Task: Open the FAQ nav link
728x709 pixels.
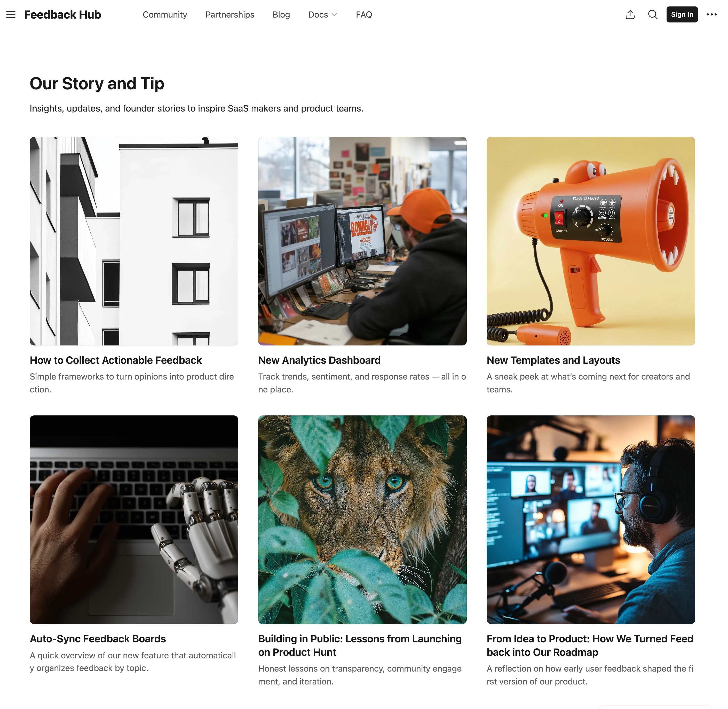Action: pyautogui.click(x=364, y=14)
